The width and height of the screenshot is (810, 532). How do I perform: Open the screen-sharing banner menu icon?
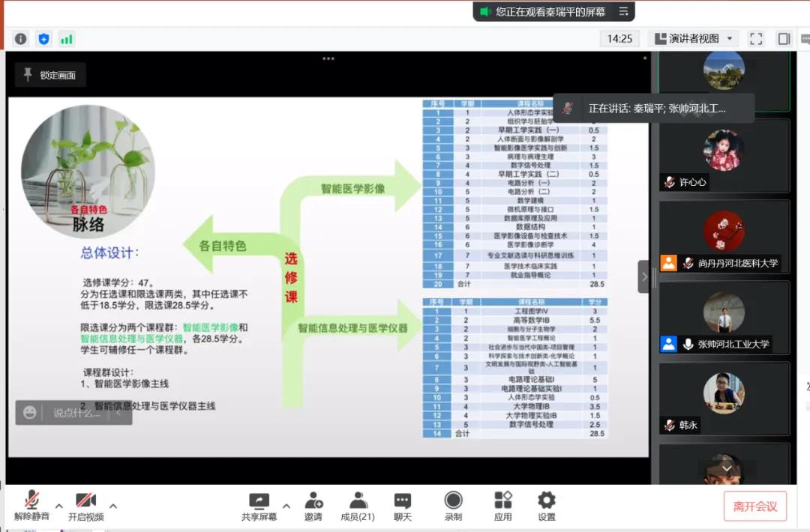coord(623,11)
